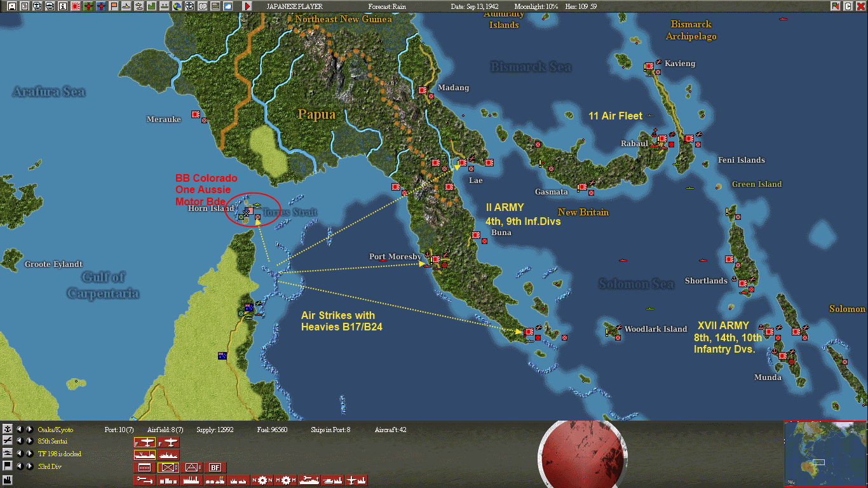Click the 'C' button in top bar
This screenshot has width=868, height=488.
click(848, 6)
